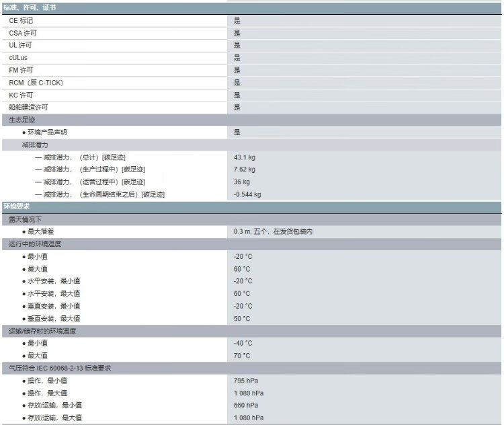
Task: Click the 环境要求 section header
Action: [x=18, y=206]
